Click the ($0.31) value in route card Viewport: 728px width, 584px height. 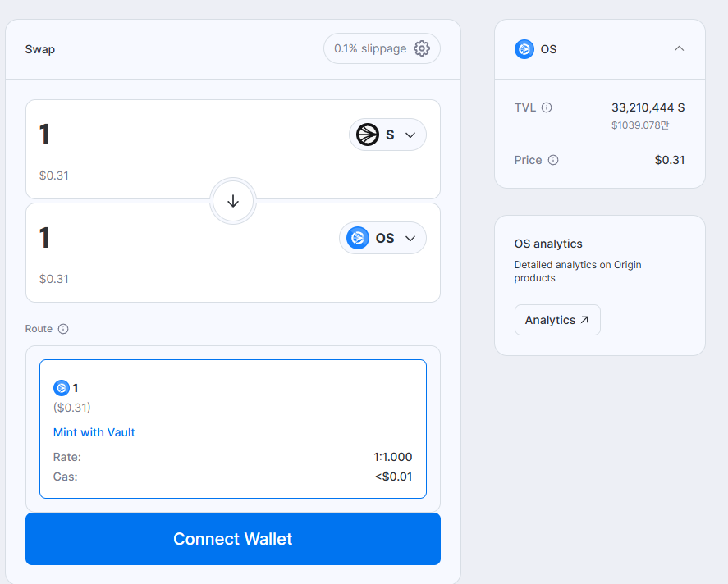point(72,408)
